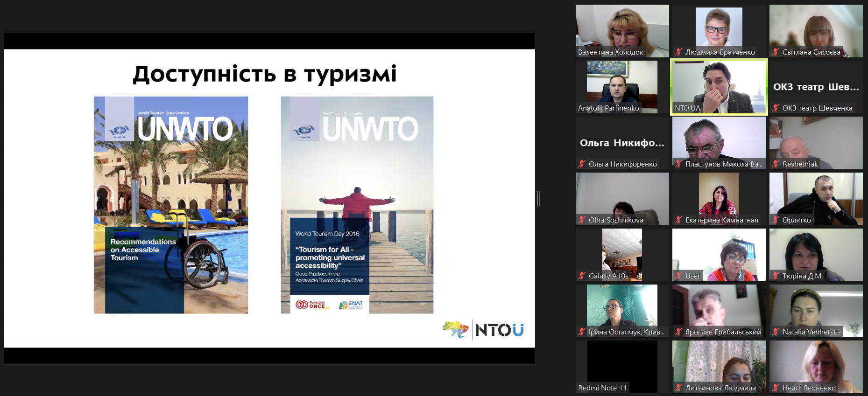Click muted mic icon beside Орлятко

click(776, 220)
